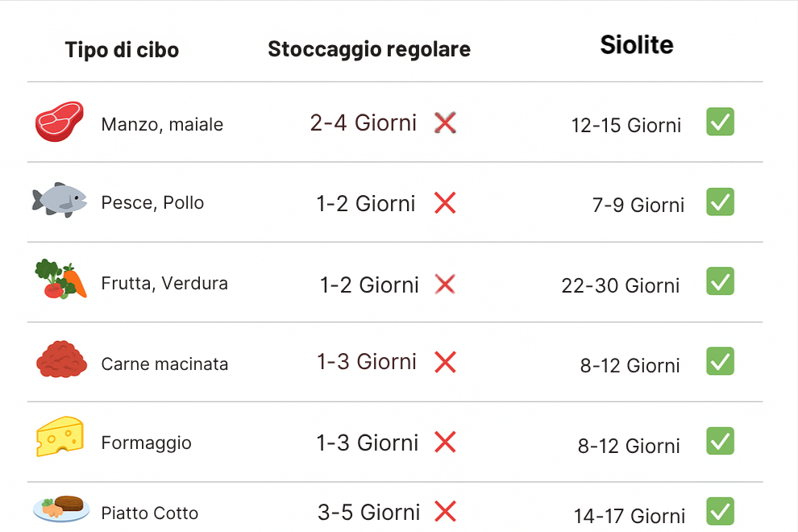This screenshot has width=798, height=532.
Task: Click the Piatto Cotto label
Action: [x=149, y=513]
